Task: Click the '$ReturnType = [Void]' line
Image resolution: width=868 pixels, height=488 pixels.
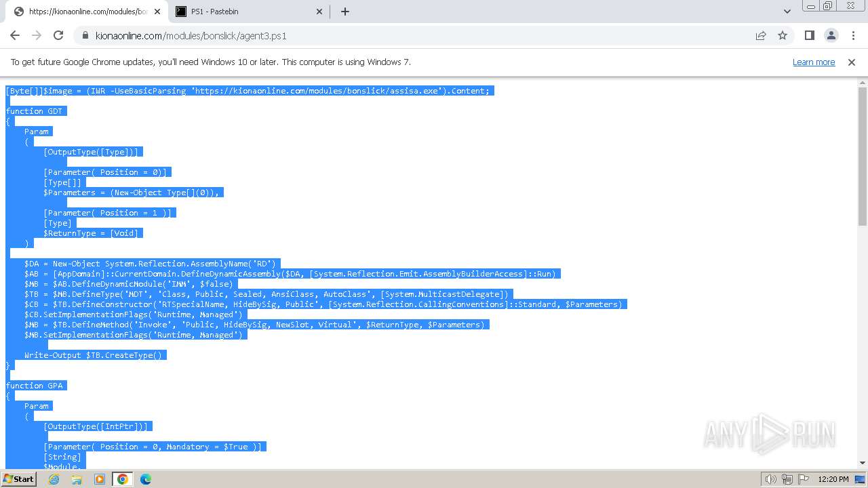Action: tap(91, 233)
